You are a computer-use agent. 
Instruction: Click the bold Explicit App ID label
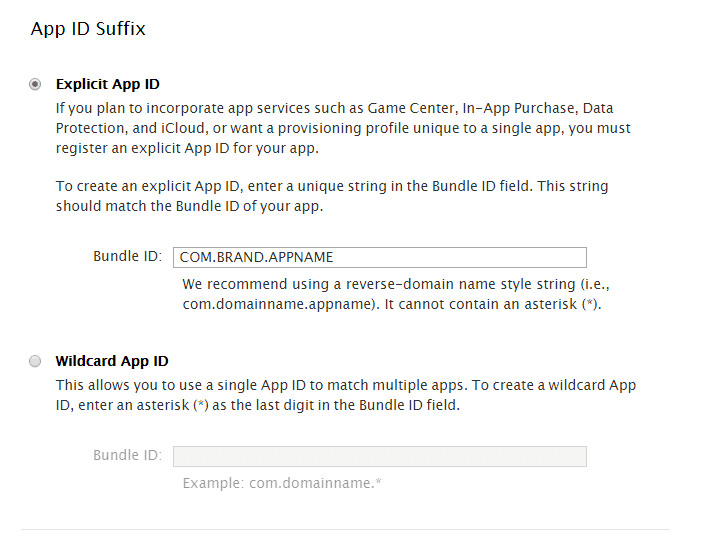[107, 85]
